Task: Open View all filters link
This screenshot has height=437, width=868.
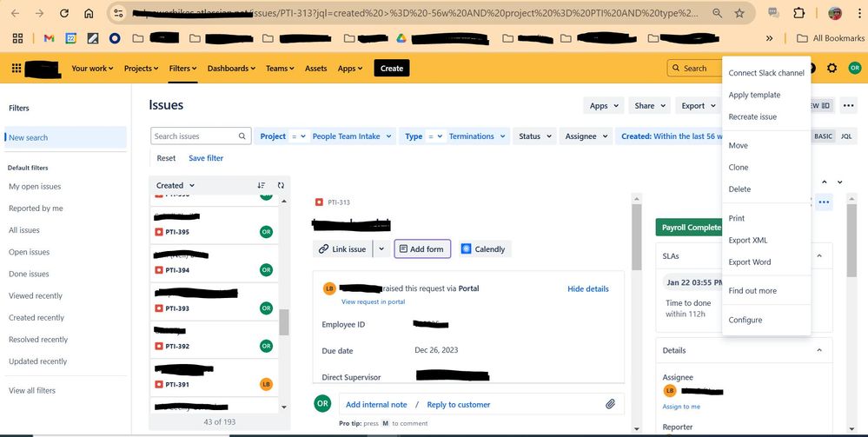Action: point(32,390)
